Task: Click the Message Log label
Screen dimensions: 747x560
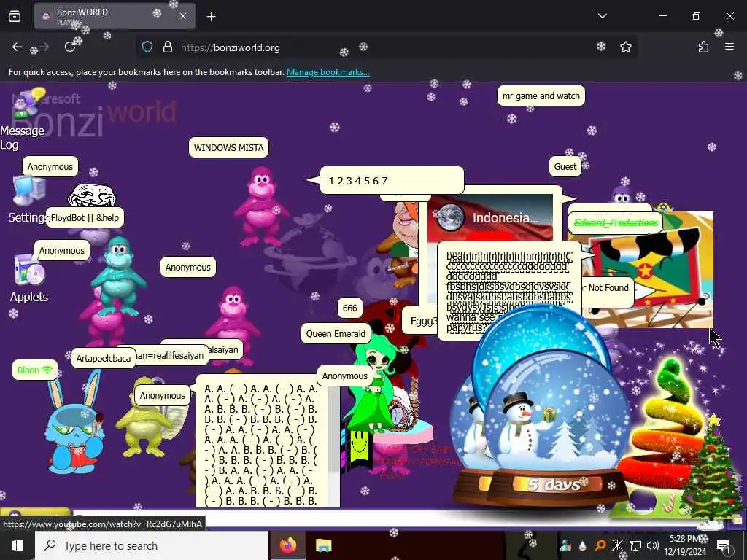Action: (x=22, y=138)
